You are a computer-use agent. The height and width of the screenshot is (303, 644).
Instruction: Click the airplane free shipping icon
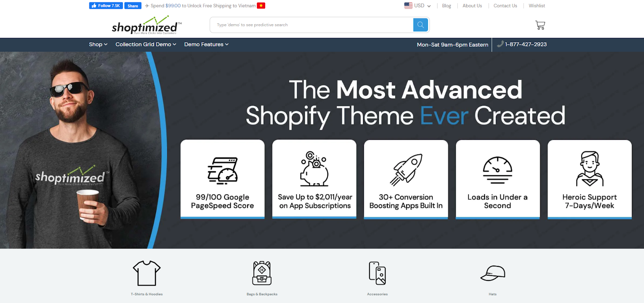147,6
